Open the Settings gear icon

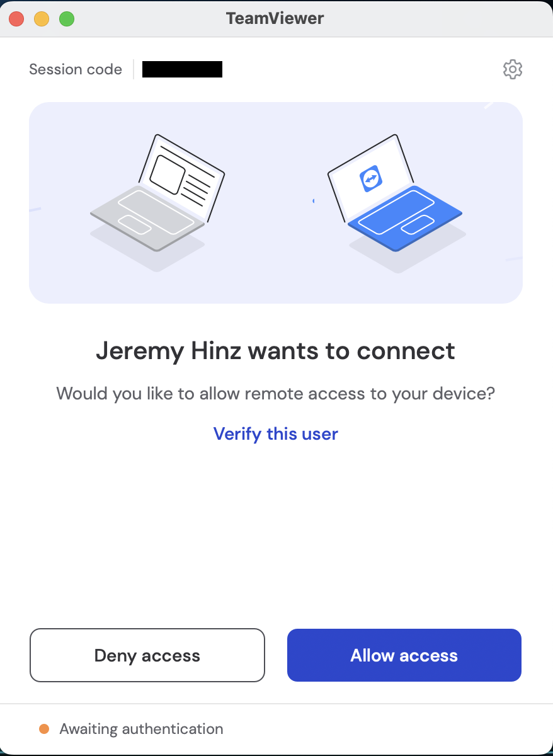512,69
